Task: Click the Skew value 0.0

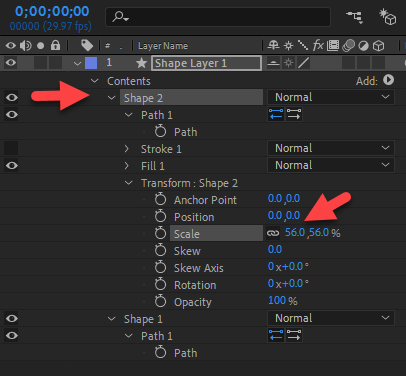Action: coord(275,249)
